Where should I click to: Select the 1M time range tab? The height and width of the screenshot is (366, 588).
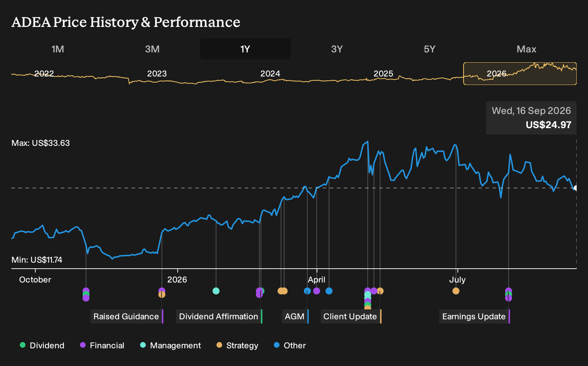click(x=58, y=49)
